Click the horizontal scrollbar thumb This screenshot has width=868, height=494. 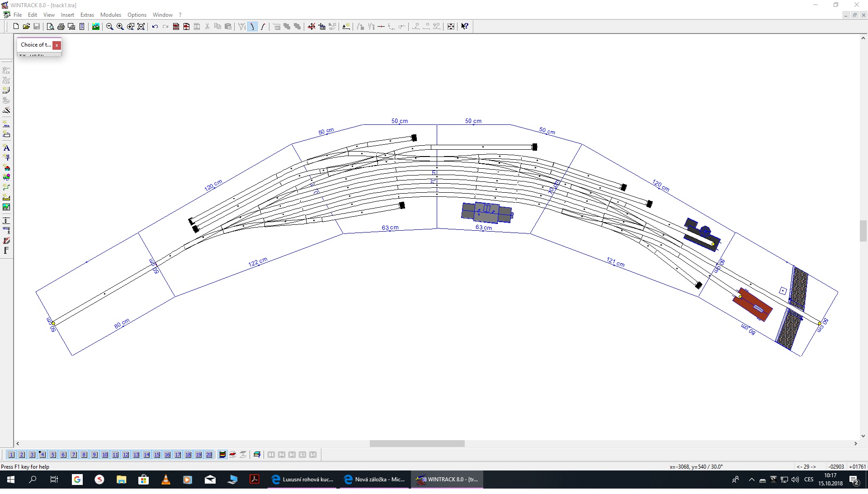417,444
